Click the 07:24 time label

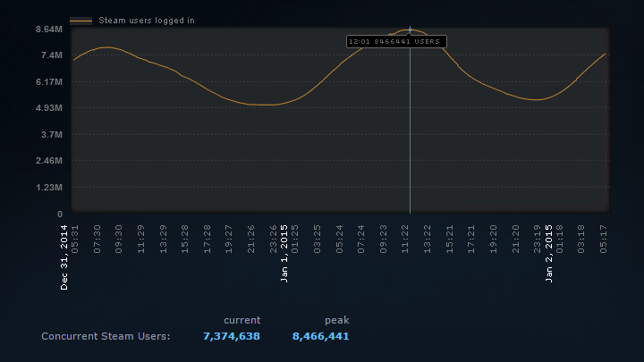[x=361, y=239]
